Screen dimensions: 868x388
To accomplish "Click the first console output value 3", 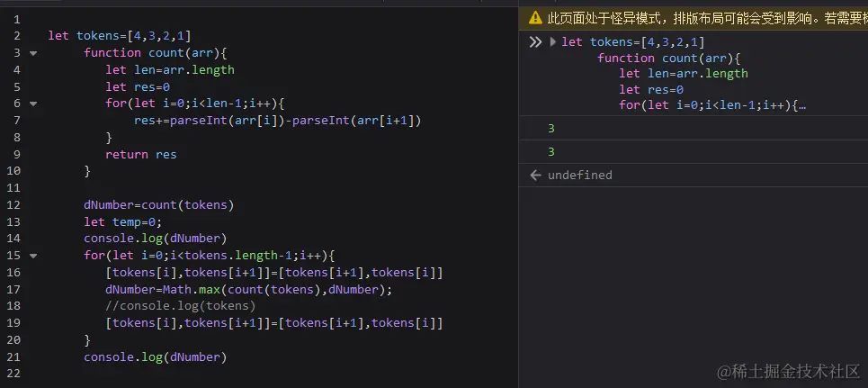I will pos(550,129).
